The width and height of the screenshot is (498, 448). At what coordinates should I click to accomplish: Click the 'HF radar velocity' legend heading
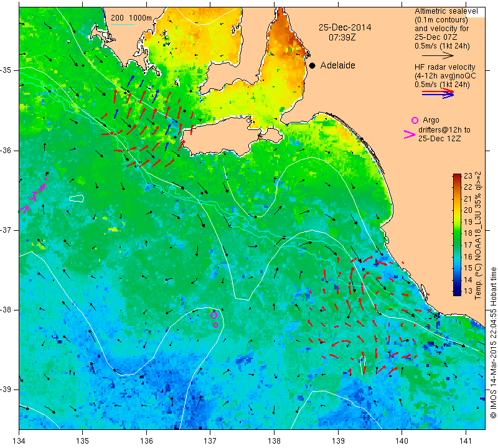pos(444,67)
